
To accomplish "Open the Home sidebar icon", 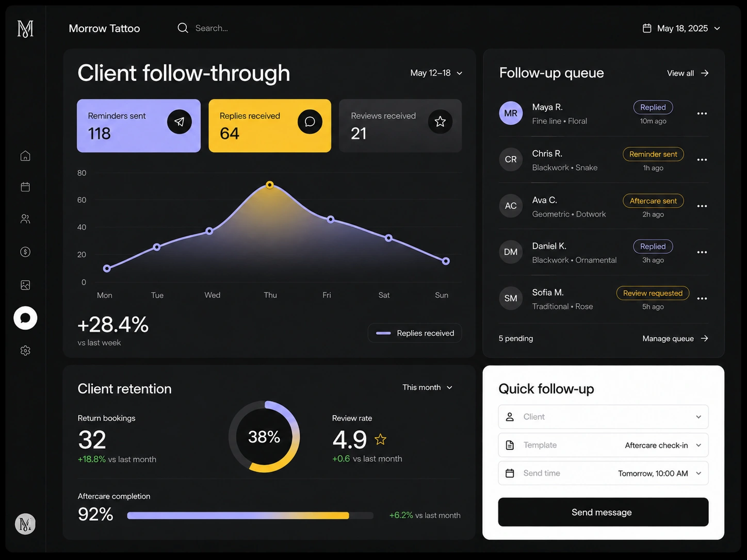I will click(25, 156).
